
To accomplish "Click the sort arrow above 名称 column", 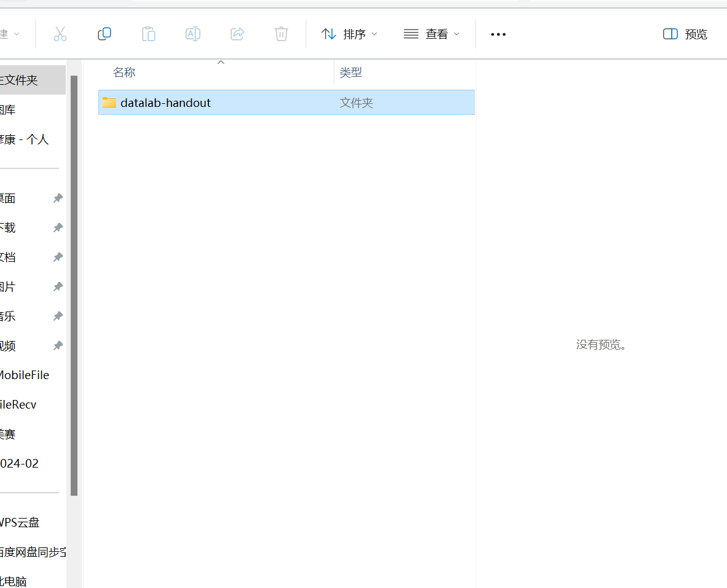I will coord(221,62).
